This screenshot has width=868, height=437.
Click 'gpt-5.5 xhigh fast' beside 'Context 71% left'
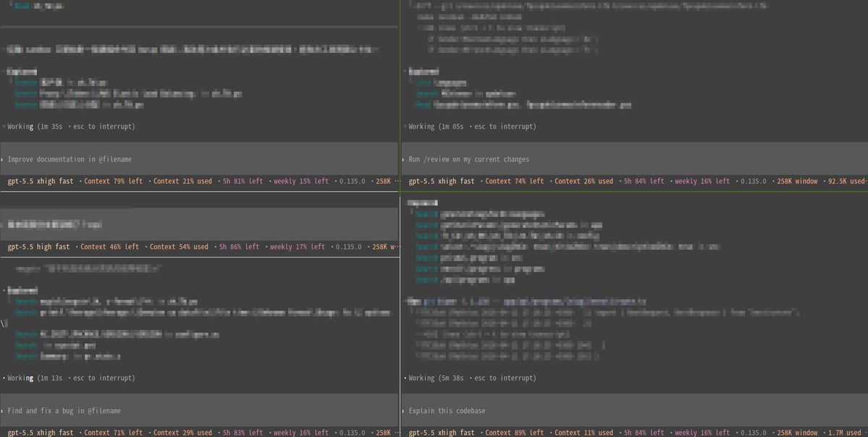point(41,433)
